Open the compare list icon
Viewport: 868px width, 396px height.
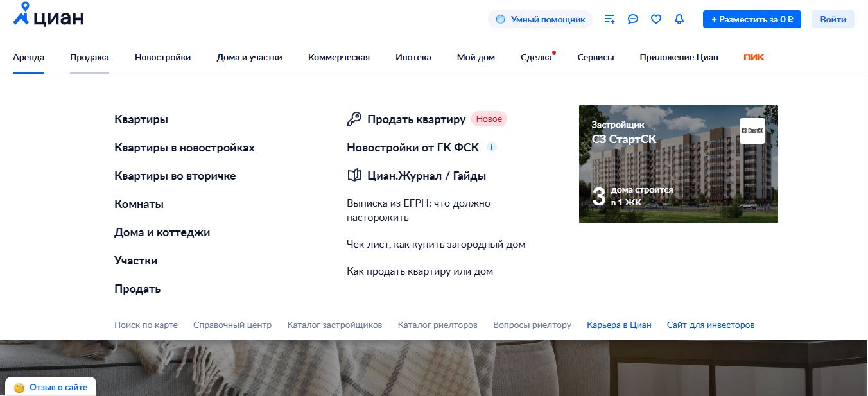(610, 19)
